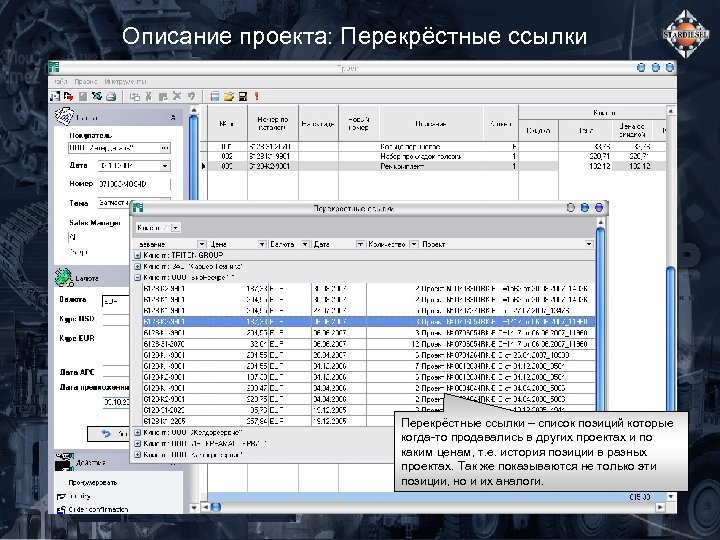Click the green globe Валюта panel icon
The image size is (720, 540).
[x=63, y=277]
